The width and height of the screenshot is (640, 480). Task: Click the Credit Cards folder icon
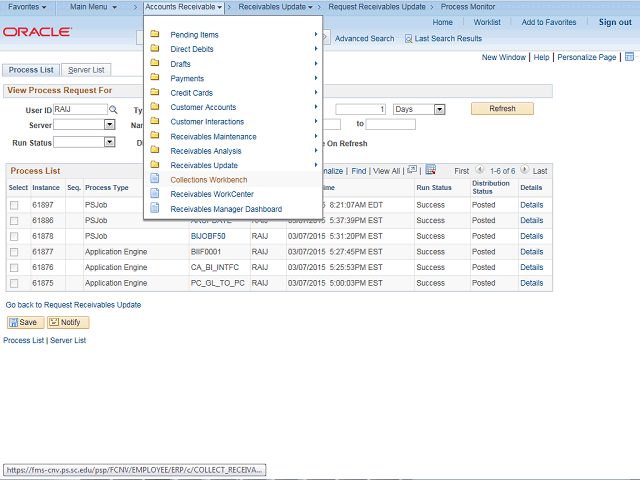tap(155, 93)
